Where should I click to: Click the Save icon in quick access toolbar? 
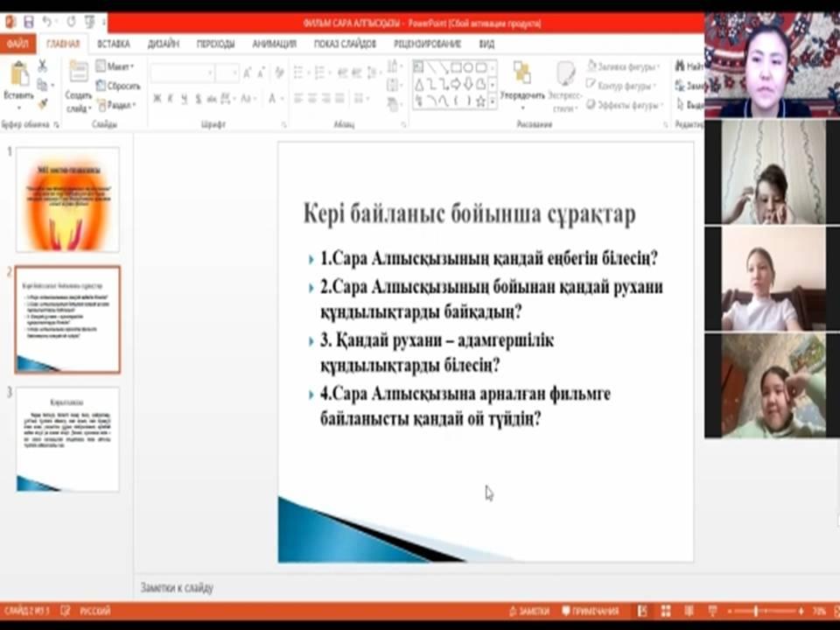(28, 22)
